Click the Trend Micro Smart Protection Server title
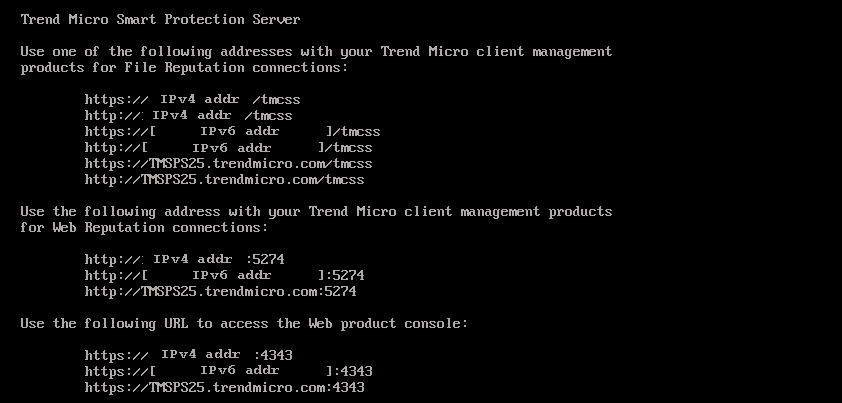The image size is (842, 403). (160, 19)
